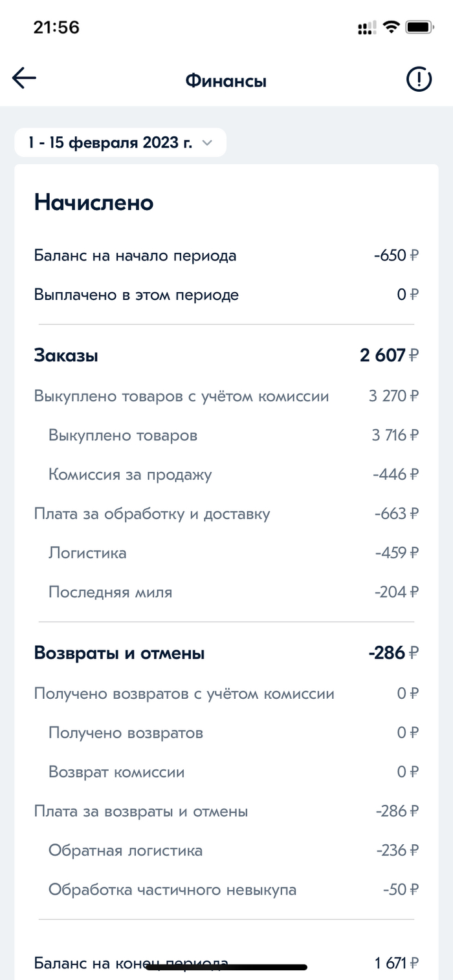Tap Обработка частичного невыкупа row
The width and height of the screenshot is (453, 980).
tap(172, 889)
